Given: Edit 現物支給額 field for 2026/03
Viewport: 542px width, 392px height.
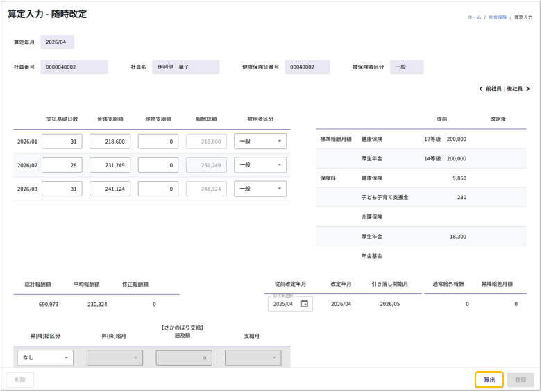Looking at the screenshot, I should tap(158, 189).
